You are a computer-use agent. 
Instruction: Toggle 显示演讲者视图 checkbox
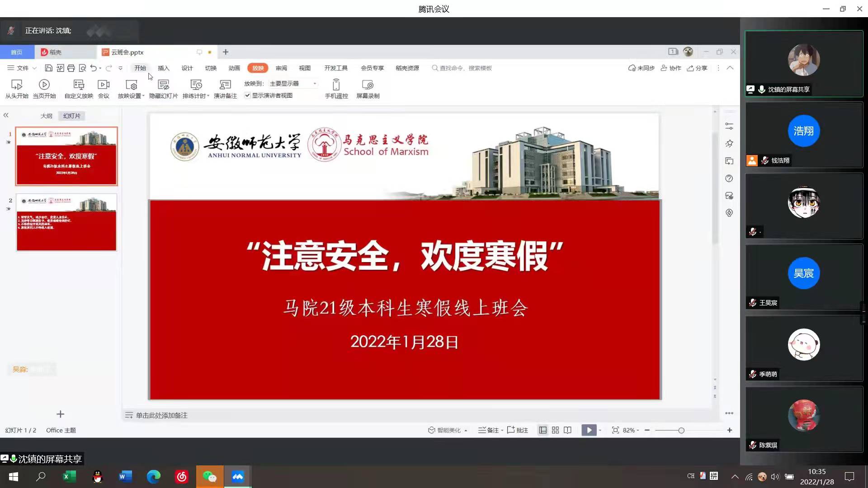tap(248, 95)
